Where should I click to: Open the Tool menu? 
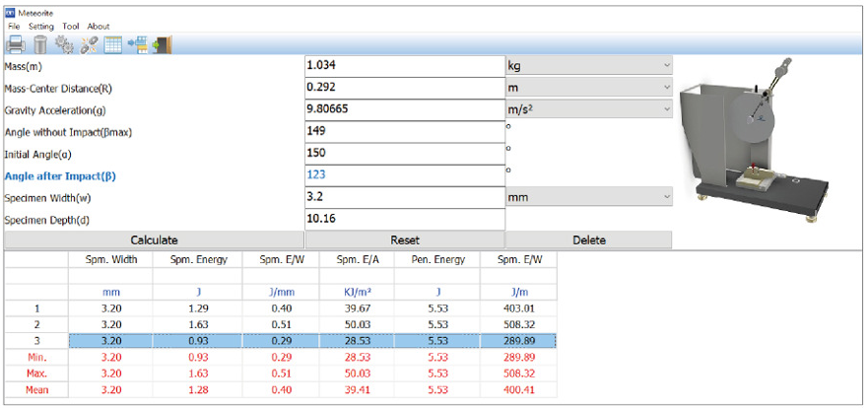pos(71,26)
